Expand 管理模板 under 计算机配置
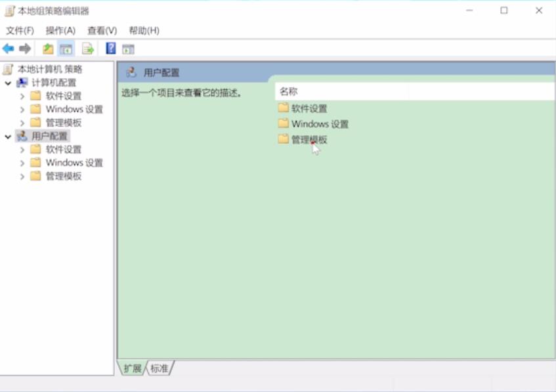This screenshot has width=556, height=392. click(22, 123)
